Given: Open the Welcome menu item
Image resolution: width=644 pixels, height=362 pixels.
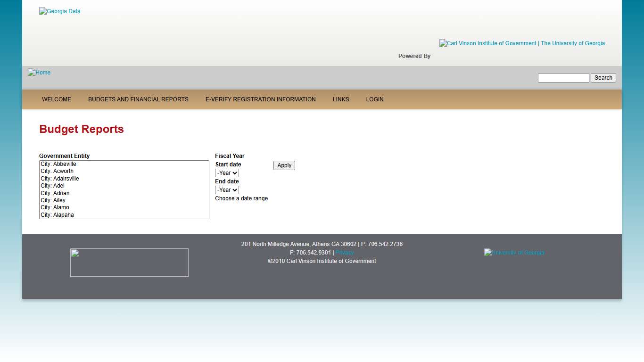Looking at the screenshot, I should tap(57, 99).
